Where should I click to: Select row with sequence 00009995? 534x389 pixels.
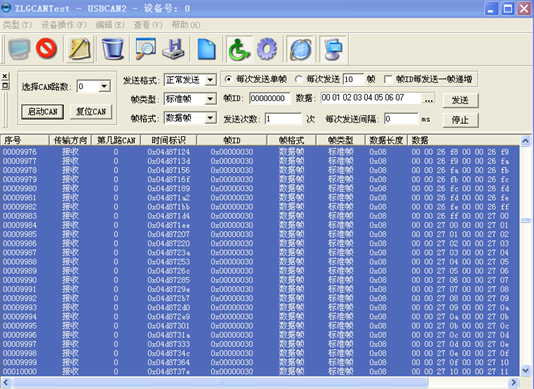260,326
